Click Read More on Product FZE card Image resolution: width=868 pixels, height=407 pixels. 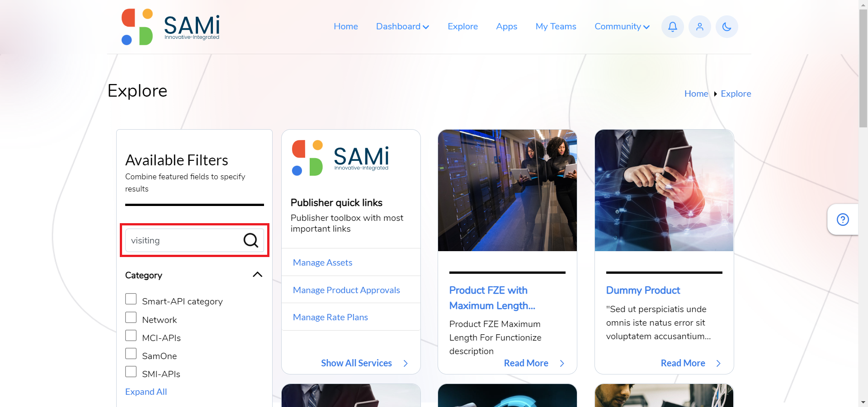(x=526, y=363)
